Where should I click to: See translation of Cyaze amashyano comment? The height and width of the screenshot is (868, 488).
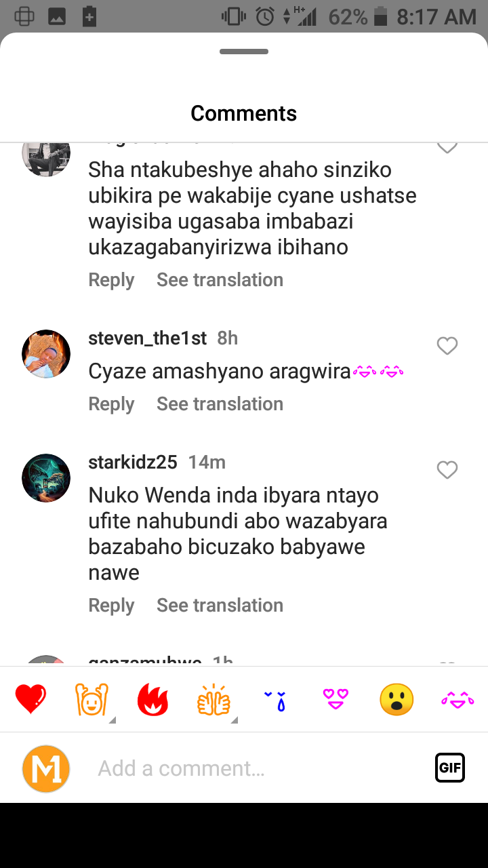(x=220, y=403)
